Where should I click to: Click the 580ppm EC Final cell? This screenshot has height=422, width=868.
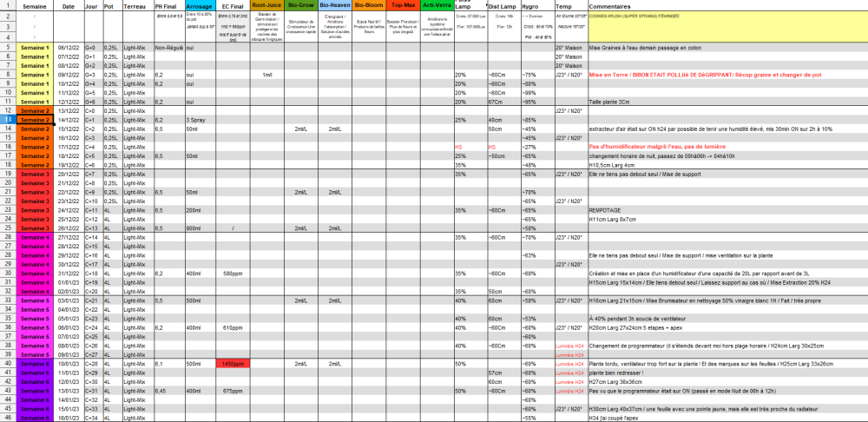click(233, 273)
